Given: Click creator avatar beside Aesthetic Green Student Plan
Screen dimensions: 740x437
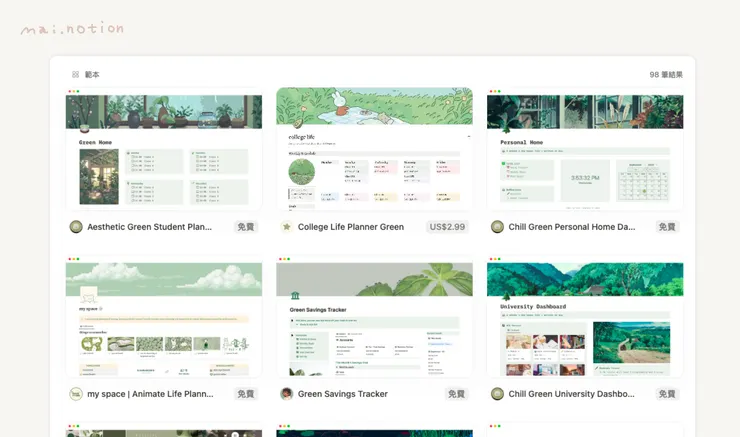Looking at the screenshot, I should [76, 227].
